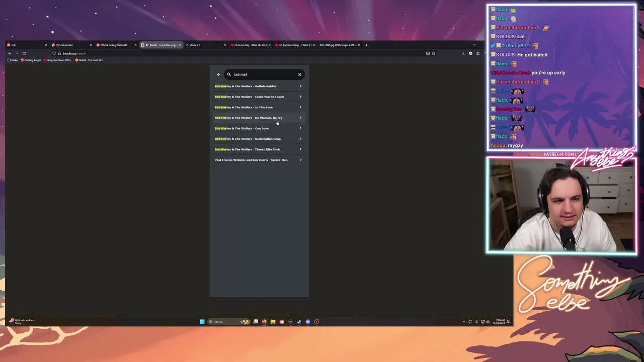Click the Windows taskbar Search box
644x362 pixels.
229,322
